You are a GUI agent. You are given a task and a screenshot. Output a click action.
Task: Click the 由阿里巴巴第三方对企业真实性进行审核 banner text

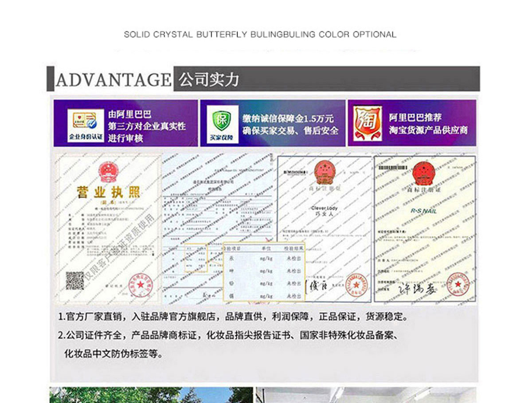coord(147,126)
